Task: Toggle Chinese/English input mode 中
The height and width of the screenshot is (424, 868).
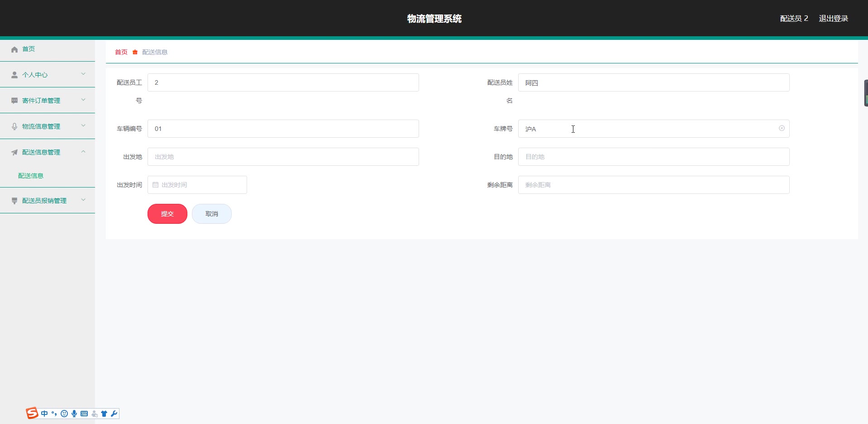Action: 44,414
